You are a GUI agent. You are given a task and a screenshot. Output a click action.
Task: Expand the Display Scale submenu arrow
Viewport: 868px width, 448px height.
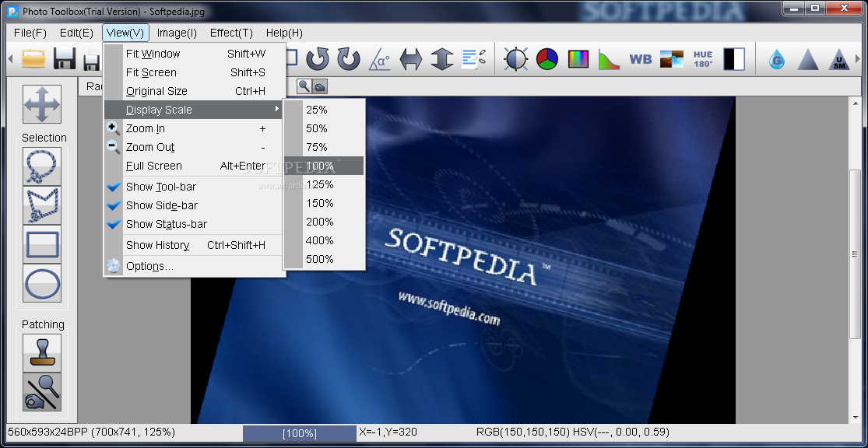[x=277, y=110]
